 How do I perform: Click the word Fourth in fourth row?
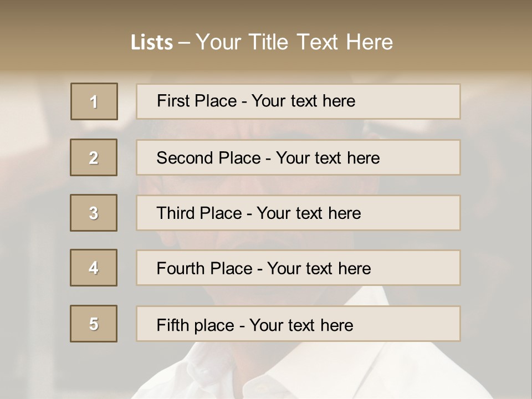click(180, 268)
